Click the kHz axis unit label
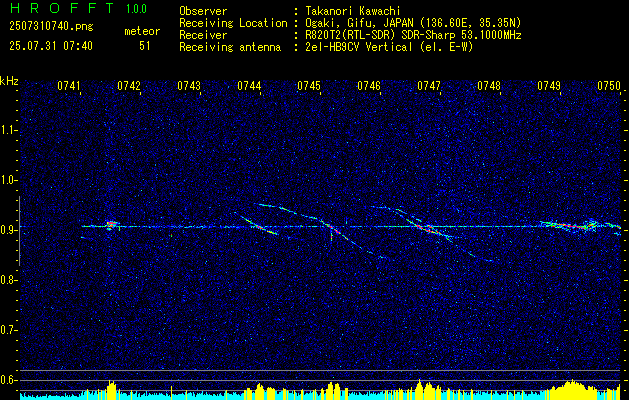Viewport: 629px width, 400px height. (9, 81)
